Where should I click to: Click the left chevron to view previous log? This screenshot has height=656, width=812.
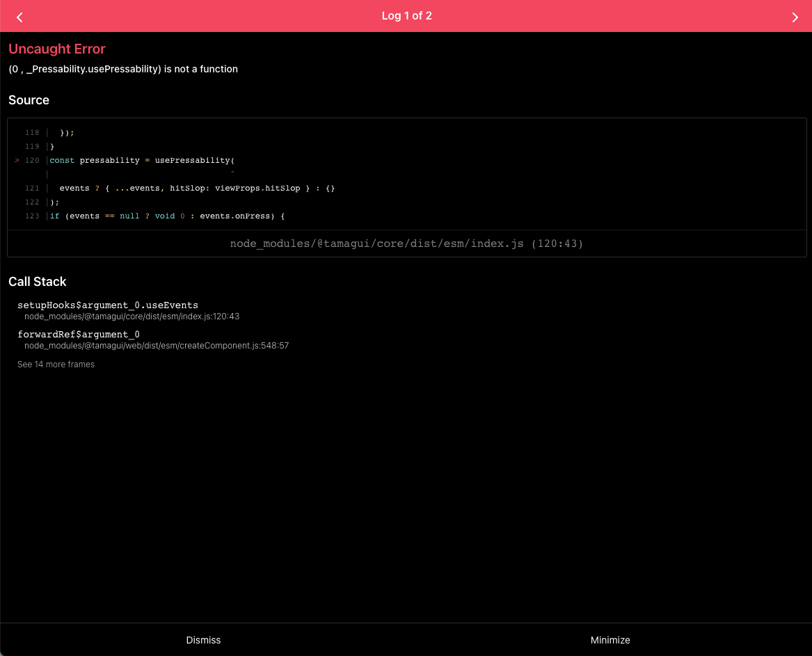pyautogui.click(x=19, y=16)
